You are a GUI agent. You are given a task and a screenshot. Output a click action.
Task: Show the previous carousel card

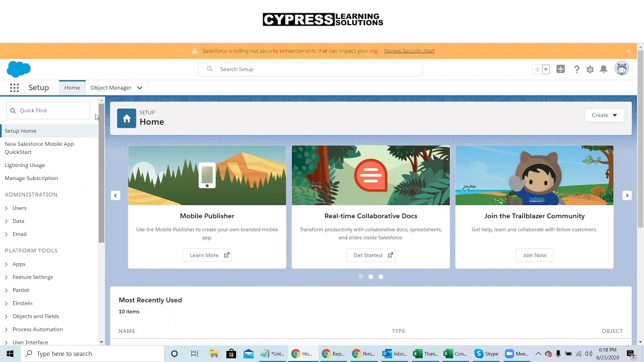[x=115, y=196]
